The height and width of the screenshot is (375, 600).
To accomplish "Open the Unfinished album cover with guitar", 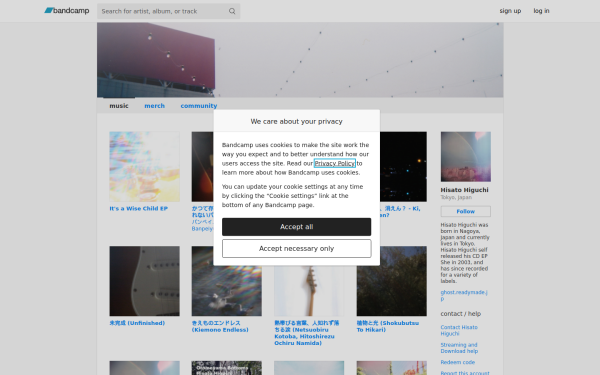I will click(144, 281).
